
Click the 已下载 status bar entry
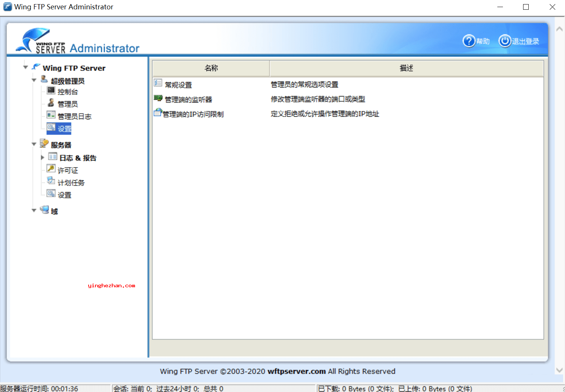395,389
